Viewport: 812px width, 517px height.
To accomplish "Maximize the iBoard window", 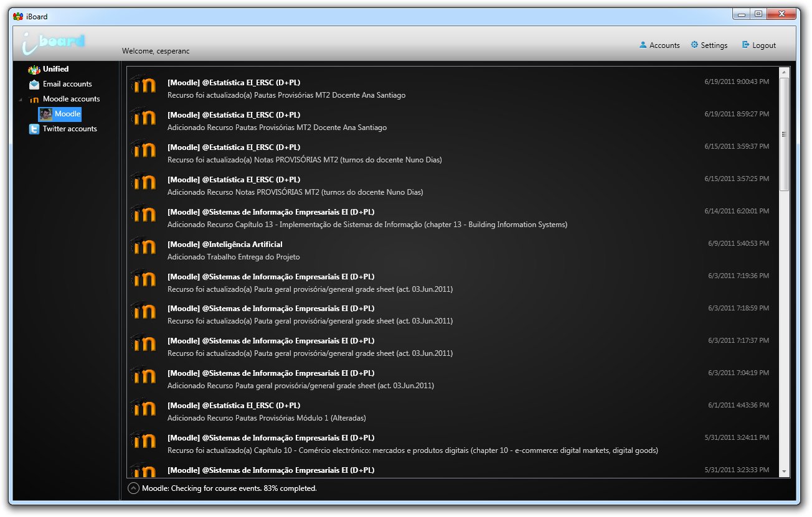I will point(758,14).
